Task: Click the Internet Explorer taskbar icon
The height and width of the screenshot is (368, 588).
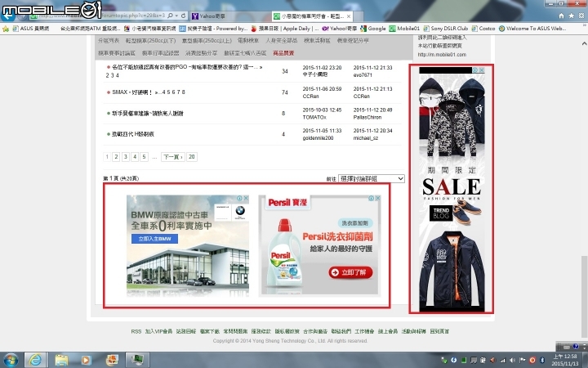Action: point(36,360)
